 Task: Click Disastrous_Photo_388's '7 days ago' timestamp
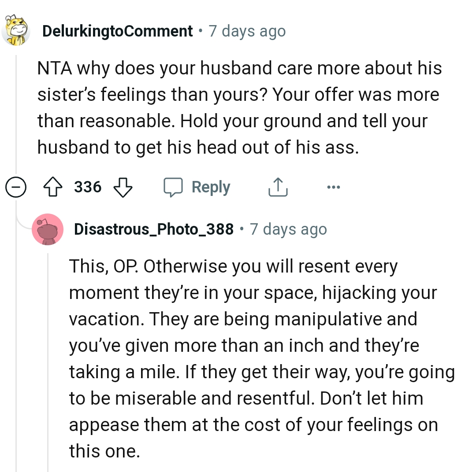coord(289,229)
